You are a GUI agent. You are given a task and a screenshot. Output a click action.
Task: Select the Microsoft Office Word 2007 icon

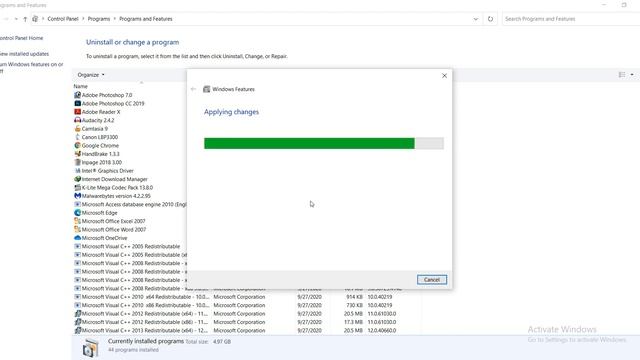[78, 229]
